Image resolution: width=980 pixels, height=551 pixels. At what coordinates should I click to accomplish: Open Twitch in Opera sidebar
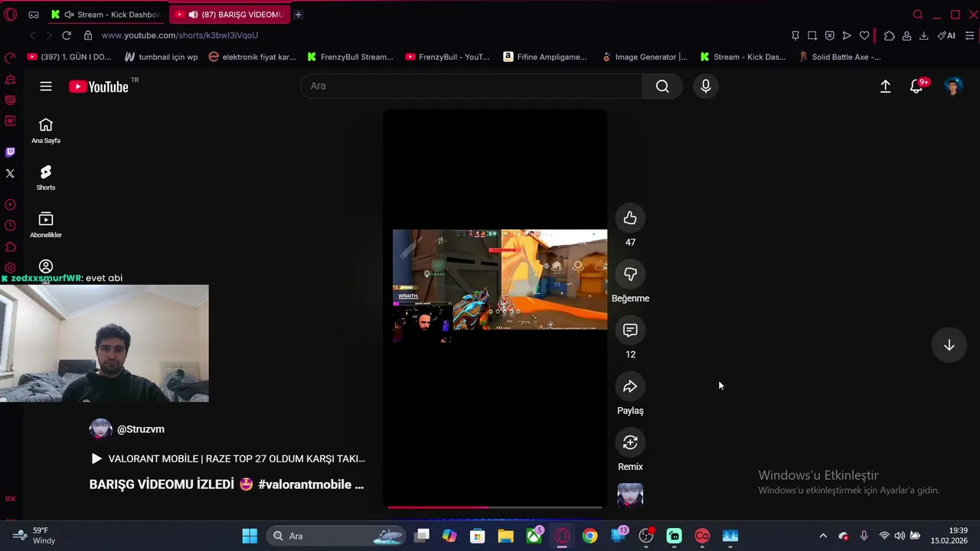point(10,152)
